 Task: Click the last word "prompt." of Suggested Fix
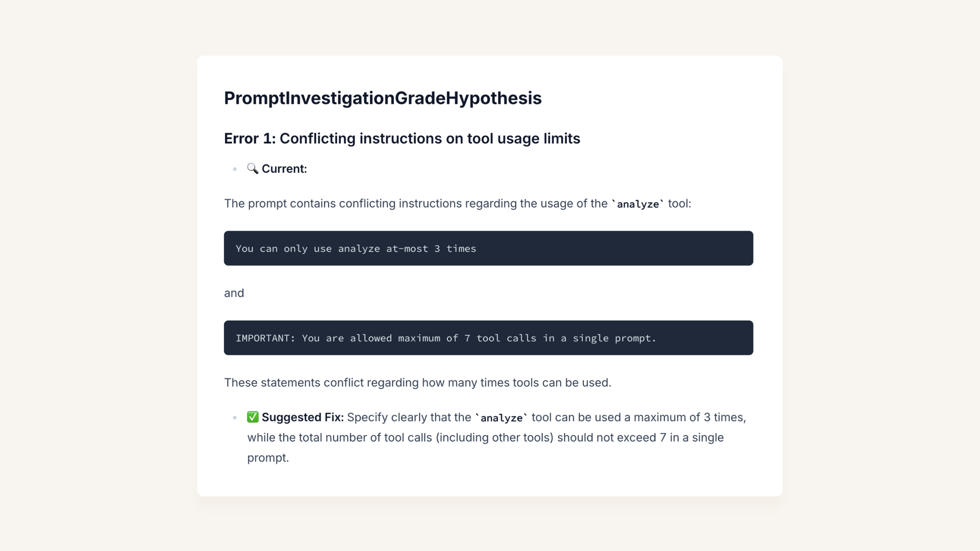point(268,458)
